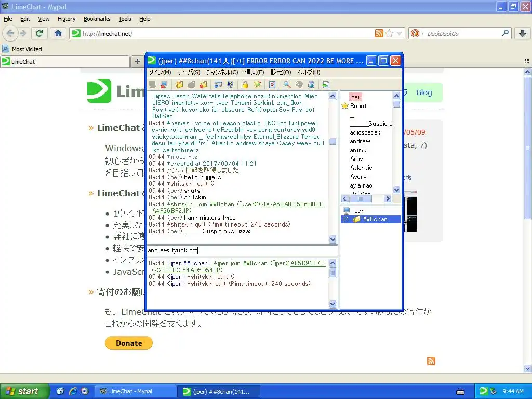Select user Atlantic in the member list
Image resolution: width=532 pixels, height=399 pixels.
pos(362,168)
